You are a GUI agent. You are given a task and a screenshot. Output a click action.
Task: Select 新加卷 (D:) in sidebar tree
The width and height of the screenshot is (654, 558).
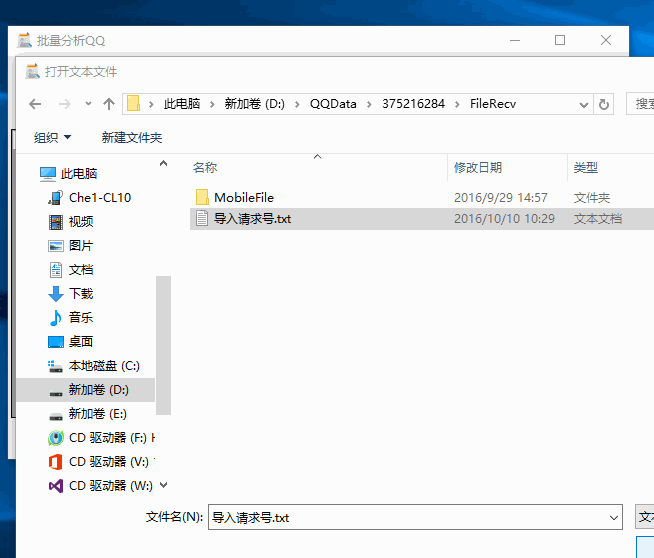point(85,390)
